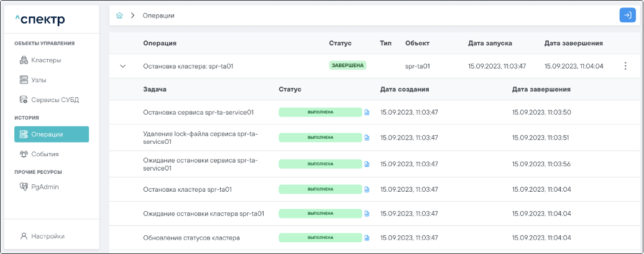Open События in the sidebar
644x254 pixels.
[45, 154]
